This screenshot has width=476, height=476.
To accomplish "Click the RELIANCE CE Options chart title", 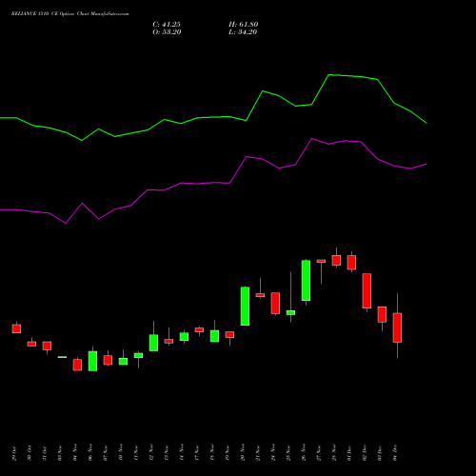I will point(70,13).
